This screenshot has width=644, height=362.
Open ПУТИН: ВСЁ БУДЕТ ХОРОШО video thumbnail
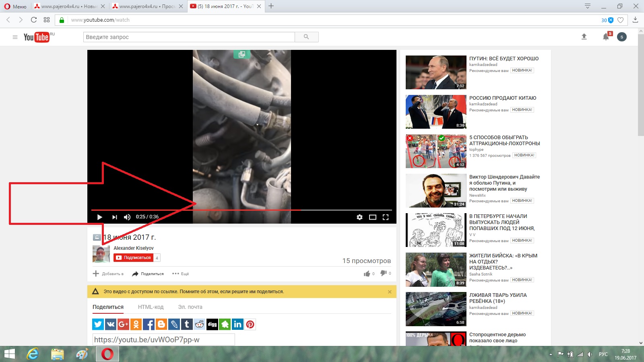436,72
